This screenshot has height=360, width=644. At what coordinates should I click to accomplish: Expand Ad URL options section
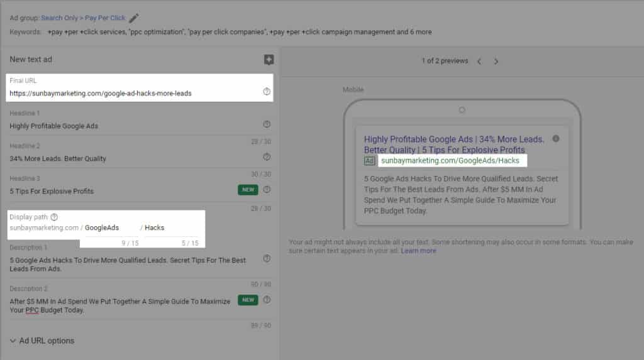[42, 341]
